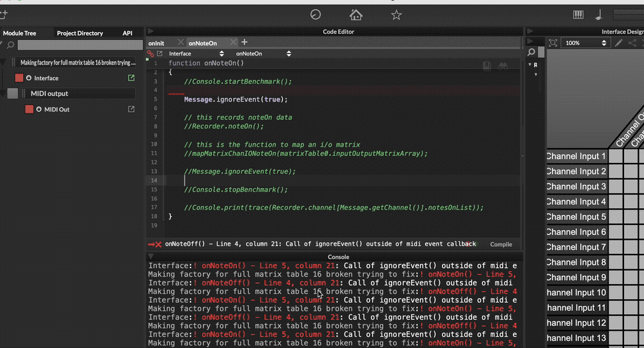Select the MIDI Out module row

click(x=79, y=109)
